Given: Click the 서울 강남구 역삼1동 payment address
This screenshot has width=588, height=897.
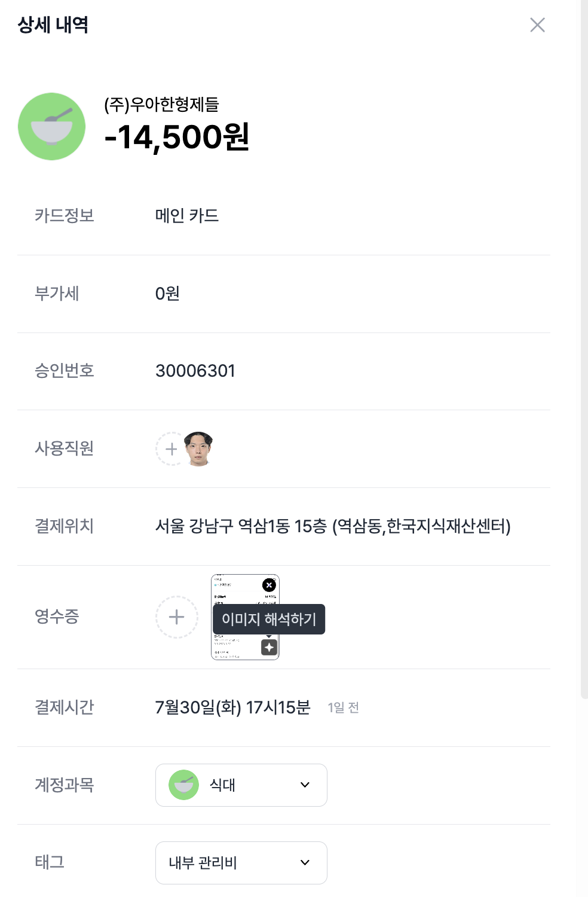Looking at the screenshot, I should pyautogui.click(x=333, y=526).
